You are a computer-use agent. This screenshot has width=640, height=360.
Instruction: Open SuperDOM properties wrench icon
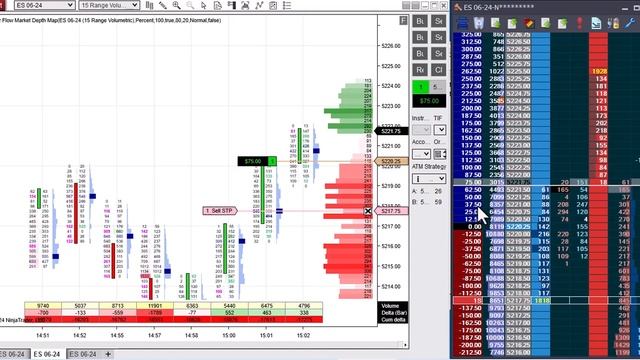pyautogui.click(x=630, y=23)
